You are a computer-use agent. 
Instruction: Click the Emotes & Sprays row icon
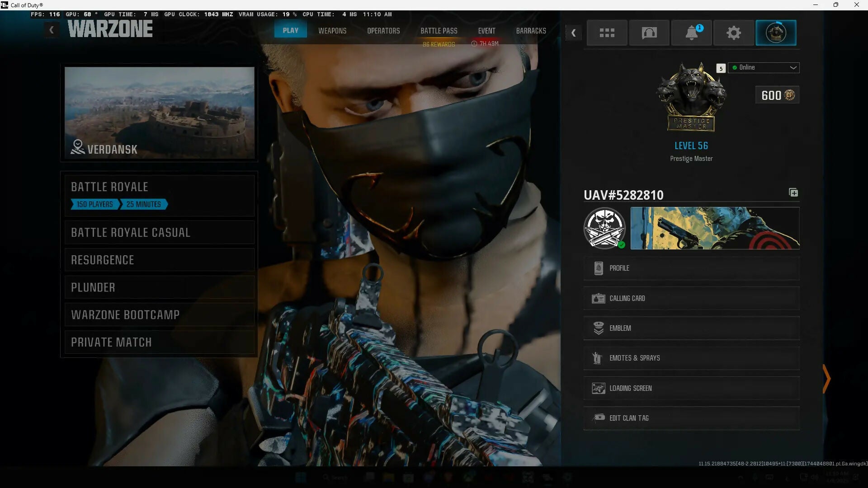[597, 358]
